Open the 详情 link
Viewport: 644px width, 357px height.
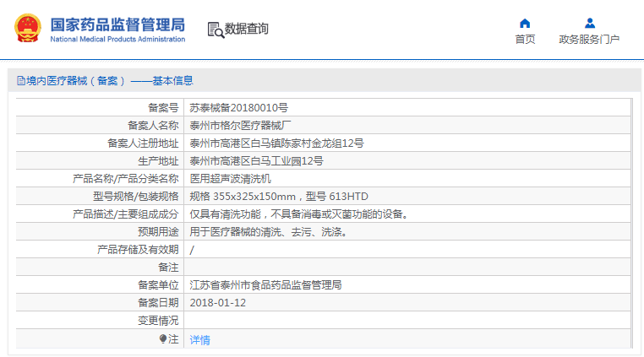(200, 340)
